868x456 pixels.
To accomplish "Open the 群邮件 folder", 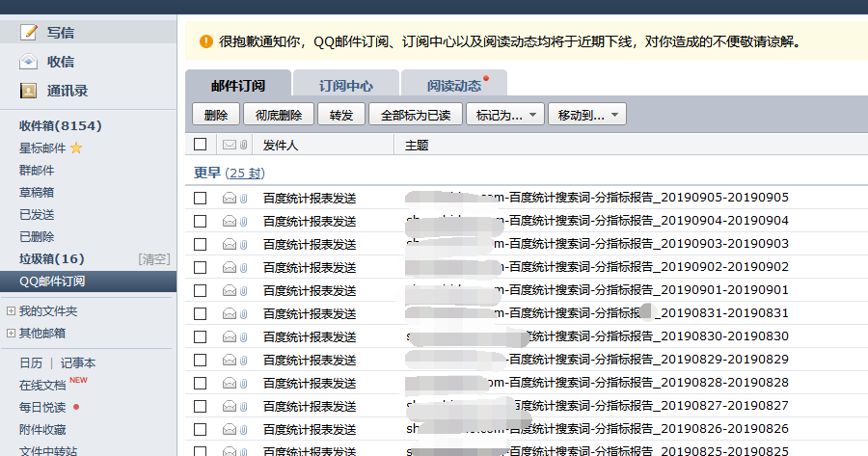I will 37,170.
